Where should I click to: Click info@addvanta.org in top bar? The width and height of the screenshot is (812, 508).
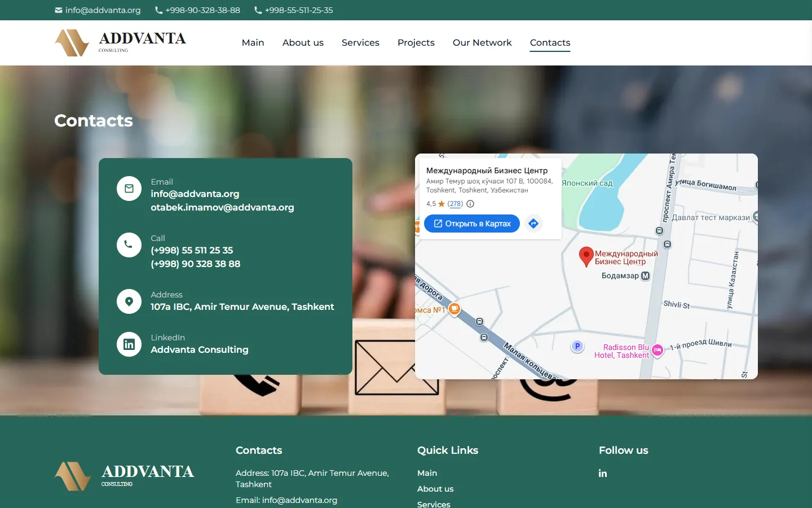tap(103, 10)
